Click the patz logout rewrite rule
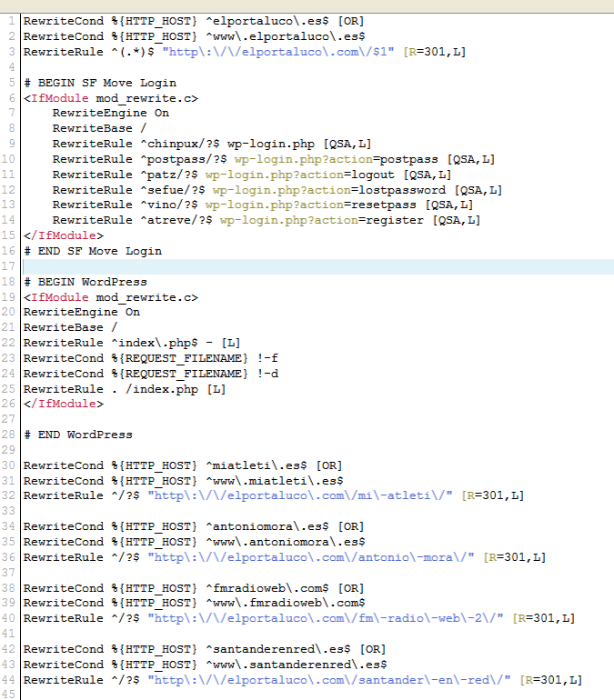The image size is (614, 700). tap(252, 175)
